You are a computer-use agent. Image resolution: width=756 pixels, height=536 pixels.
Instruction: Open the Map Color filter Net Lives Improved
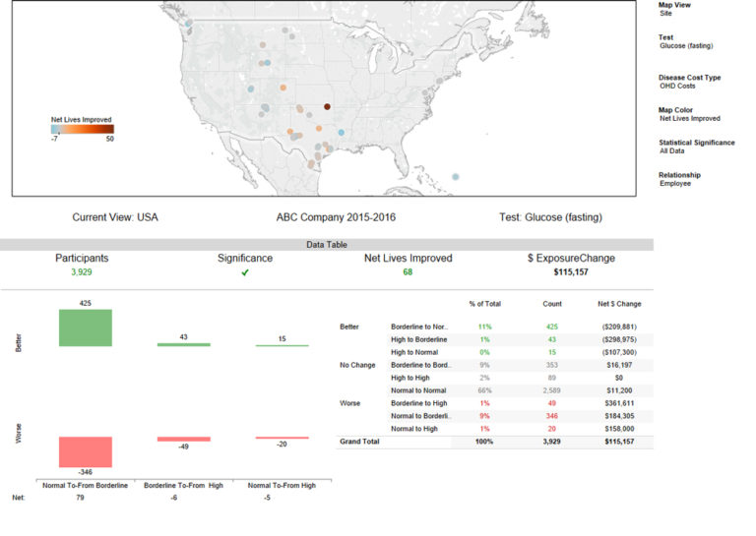tap(689, 118)
